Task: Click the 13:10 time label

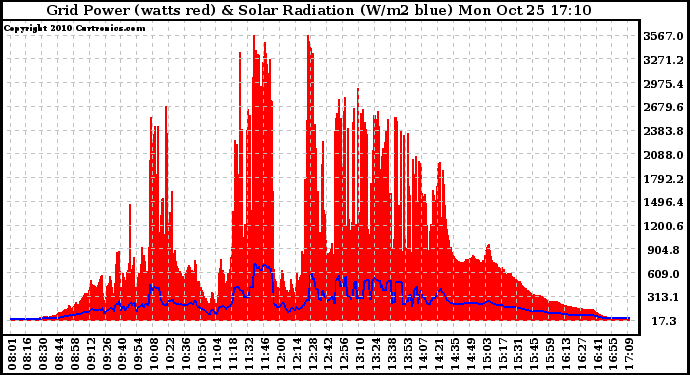Action: (x=359, y=353)
